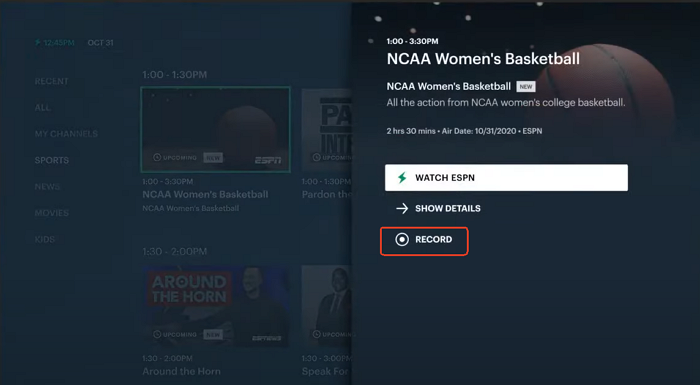Screen dimensions: 700x385
Task: Click the NEW badge beside episode title
Action: point(526,87)
